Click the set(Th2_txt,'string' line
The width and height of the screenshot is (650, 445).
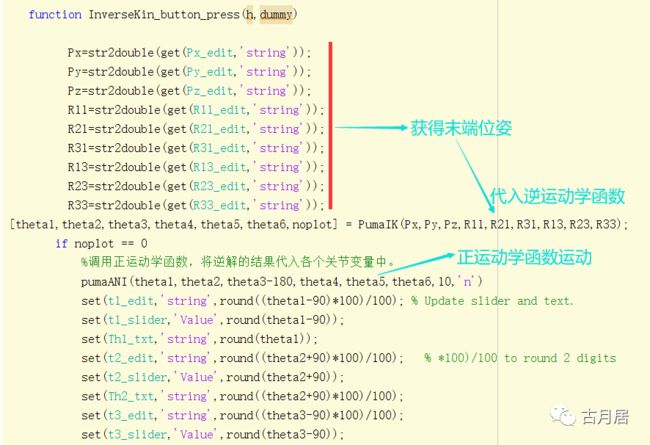tap(243, 396)
